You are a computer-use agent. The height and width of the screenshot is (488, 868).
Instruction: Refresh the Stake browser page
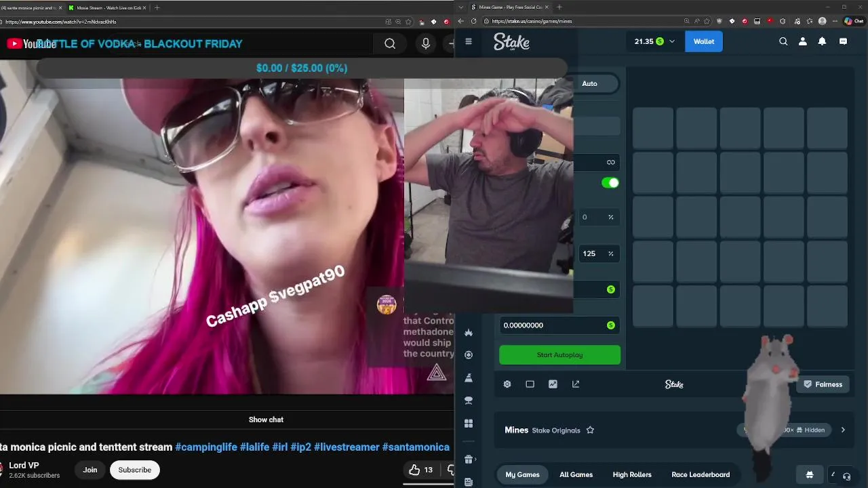pyautogui.click(x=474, y=21)
